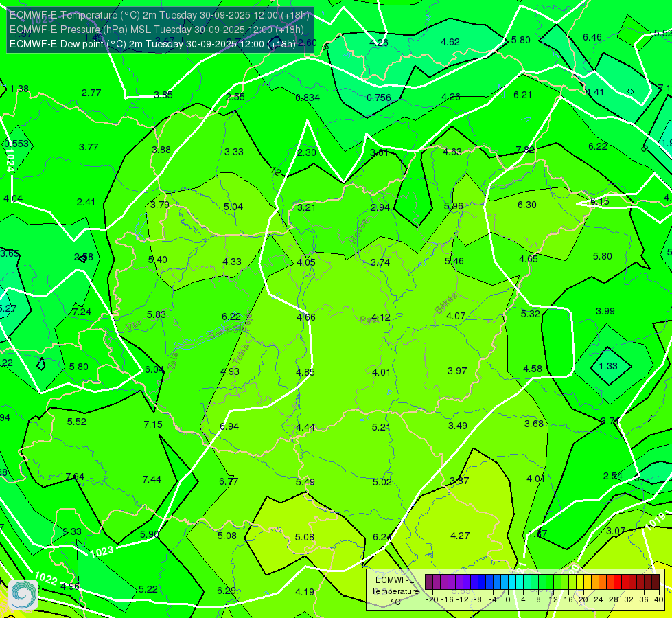This screenshot has width=672, height=618.
Task: Click the 1023 isobar label
Action: click(x=102, y=551)
